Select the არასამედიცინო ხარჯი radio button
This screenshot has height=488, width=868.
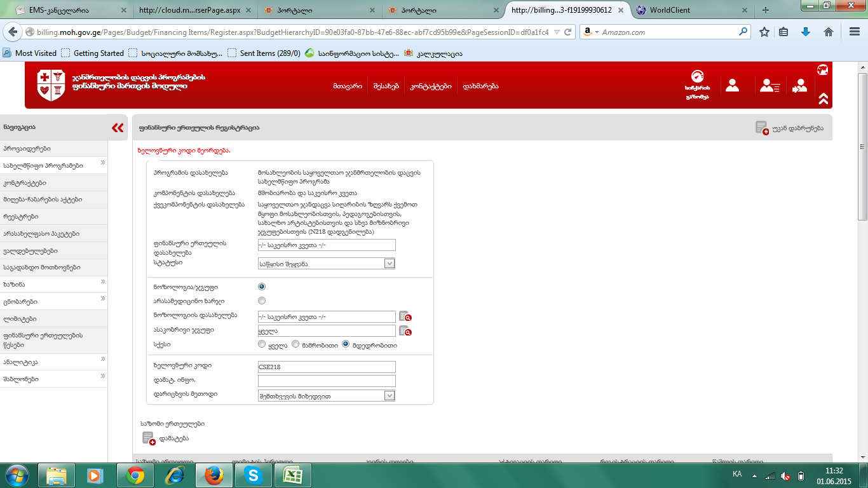click(x=262, y=301)
